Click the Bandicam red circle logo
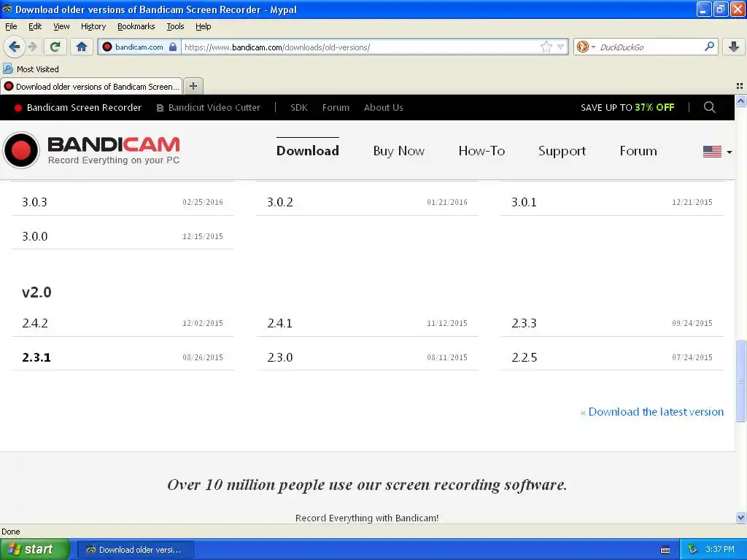Image resolution: width=747 pixels, height=560 pixels. click(21, 150)
